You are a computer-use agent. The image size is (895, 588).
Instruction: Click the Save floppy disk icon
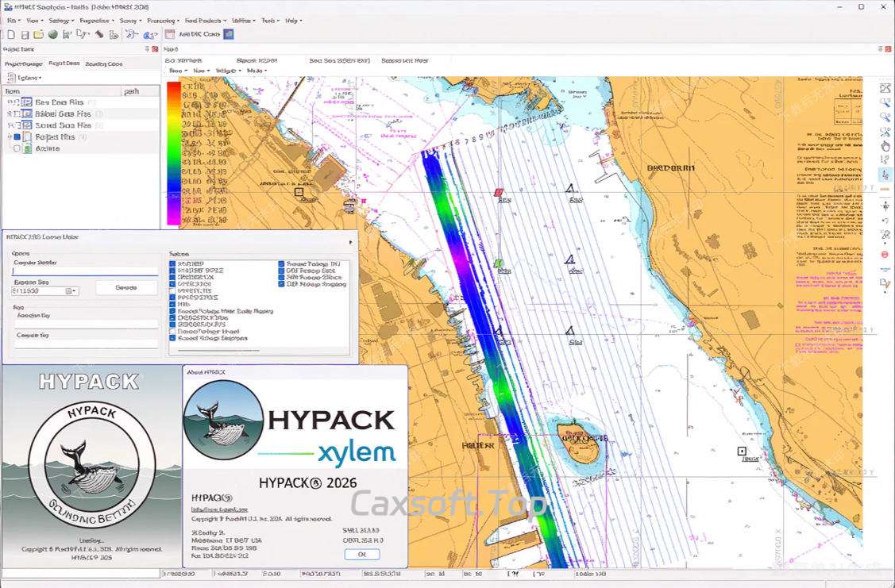[x=25, y=34]
